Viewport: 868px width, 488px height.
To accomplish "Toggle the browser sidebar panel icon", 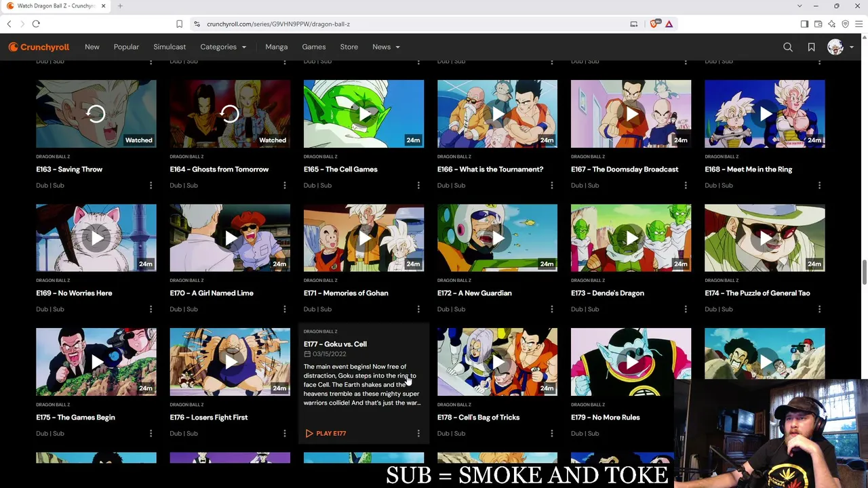I will tap(804, 24).
